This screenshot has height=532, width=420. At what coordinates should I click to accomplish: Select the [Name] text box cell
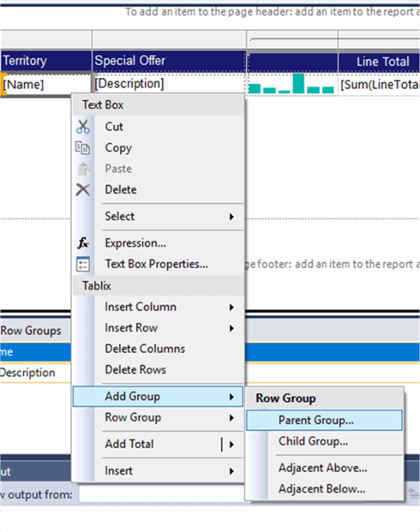pos(46,84)
